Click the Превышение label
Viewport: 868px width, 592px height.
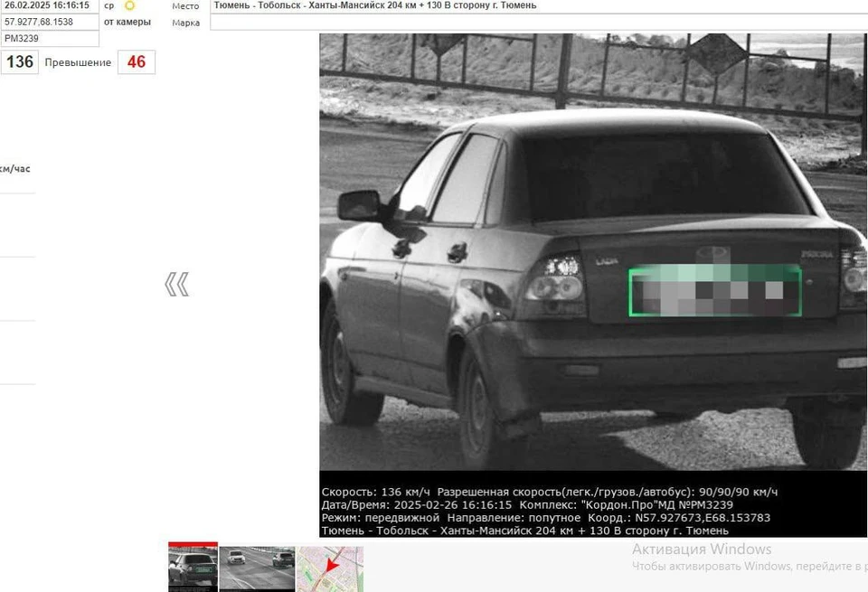(x=78, y=62)
